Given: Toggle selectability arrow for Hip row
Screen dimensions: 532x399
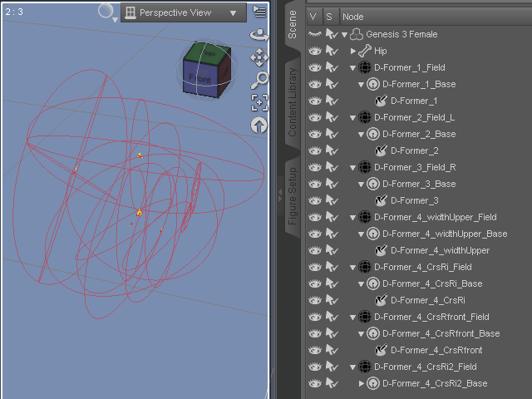Looking at the screenshot, I should (332, 51).
